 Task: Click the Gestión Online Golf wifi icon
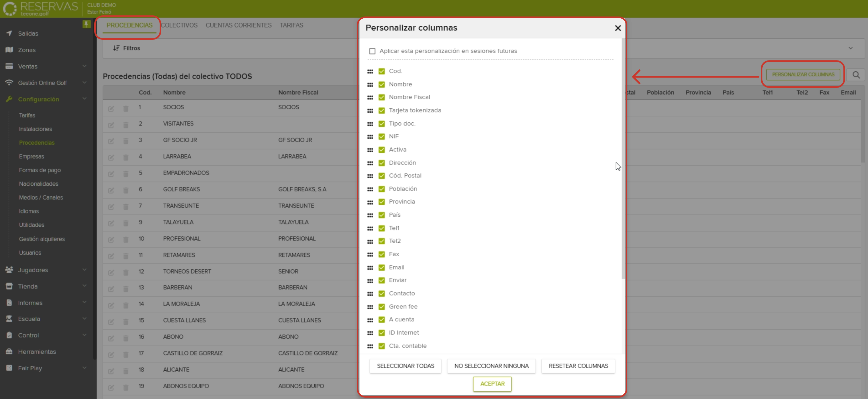9,83
